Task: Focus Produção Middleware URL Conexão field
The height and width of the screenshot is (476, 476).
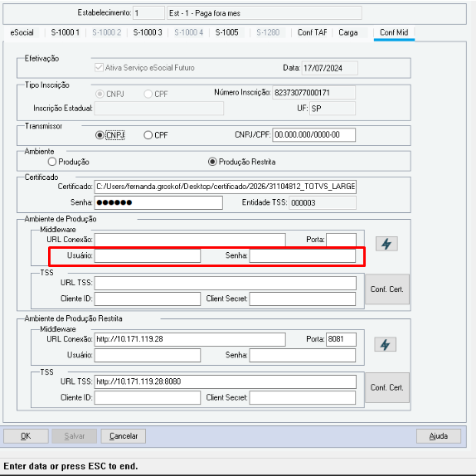Action: pos(190,240)
